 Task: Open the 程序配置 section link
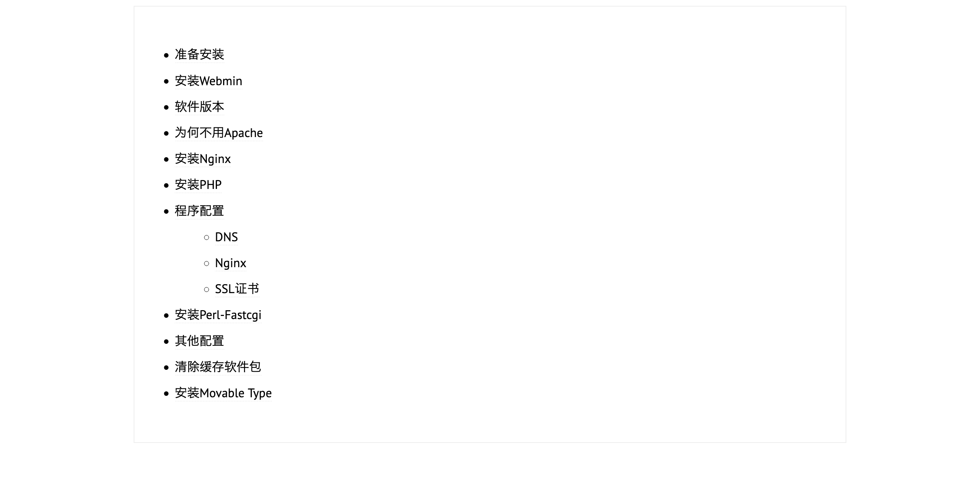click(x=199, y=211)
